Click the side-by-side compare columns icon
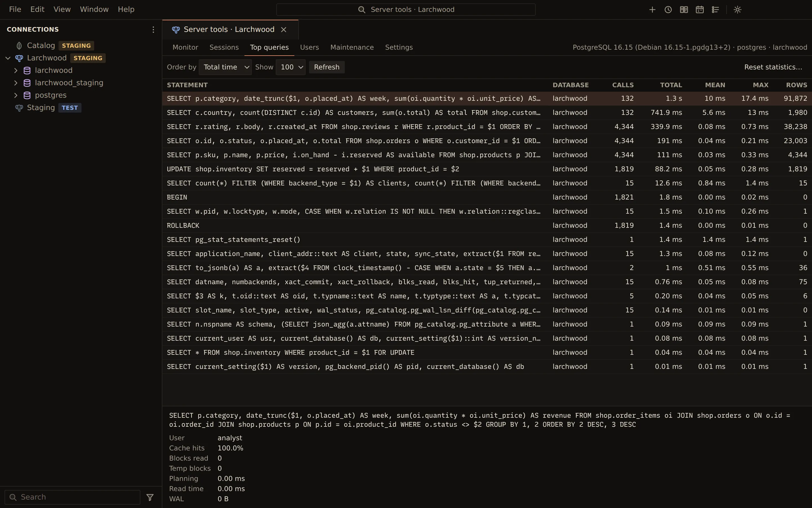Viewport: 812px width, 508px height. tap(683, 9)
